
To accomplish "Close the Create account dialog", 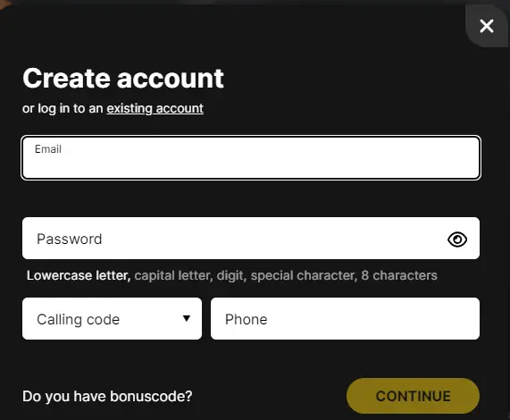I will pyautogui.click(x=487, y=26).
